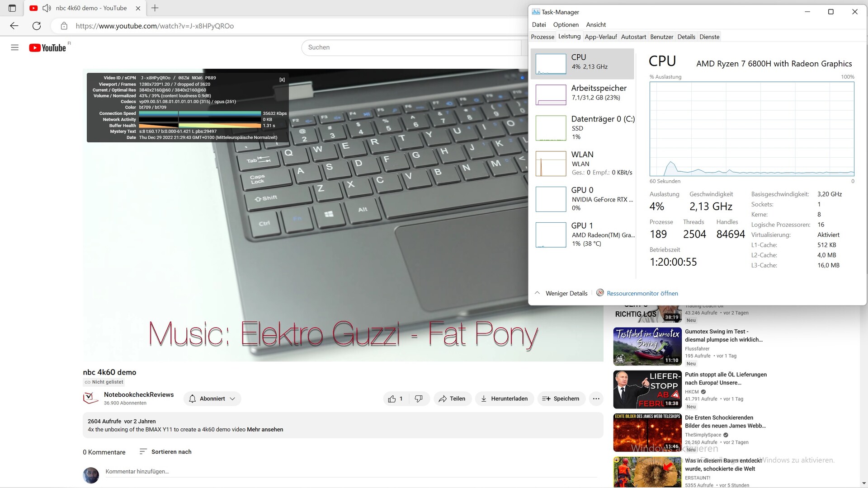The image size is (868, 488).
Task: Click the browser back arrow
Action: click(14, 26)
